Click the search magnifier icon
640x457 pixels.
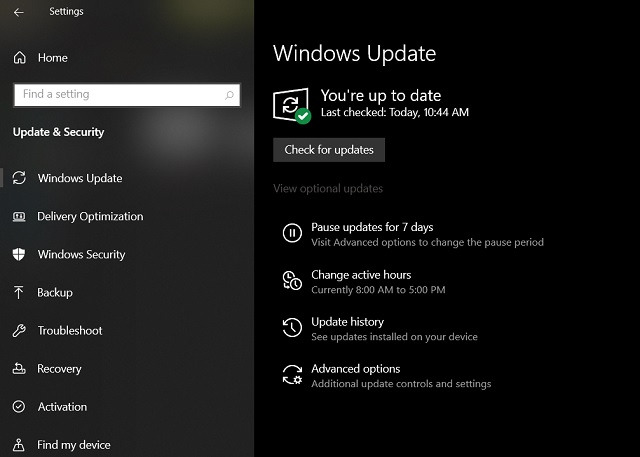click(229, 95)
